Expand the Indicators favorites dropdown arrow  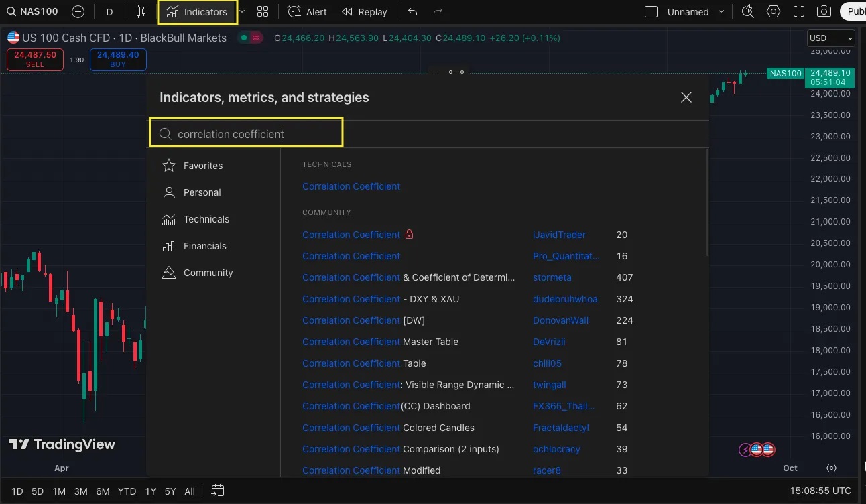tap(242, 11)
